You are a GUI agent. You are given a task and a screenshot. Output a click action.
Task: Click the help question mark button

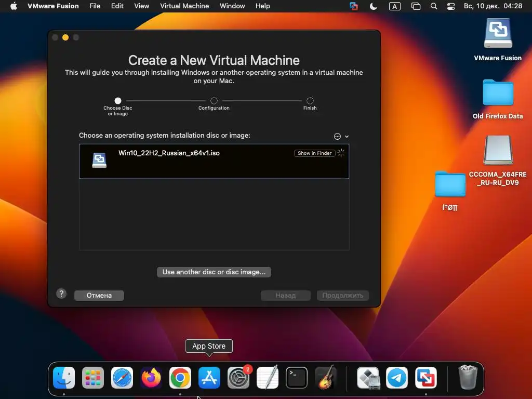61,294
